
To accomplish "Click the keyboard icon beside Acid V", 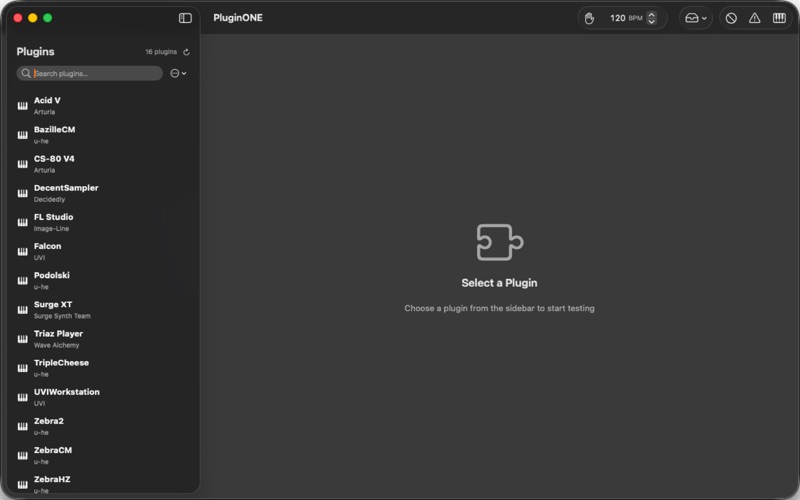I will tap(22, 106).
